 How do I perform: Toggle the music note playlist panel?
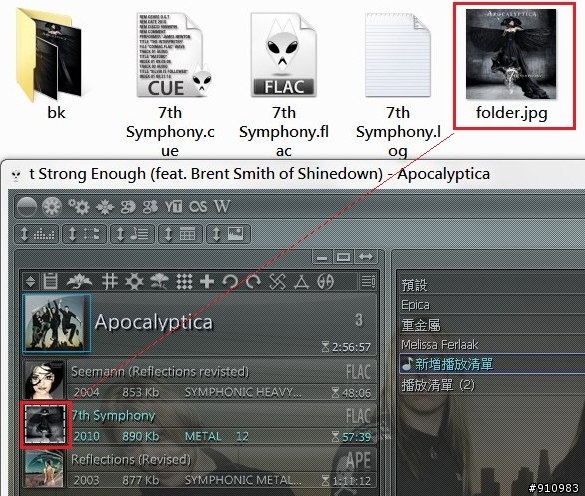pyautogui.click(x=133, y=234)
